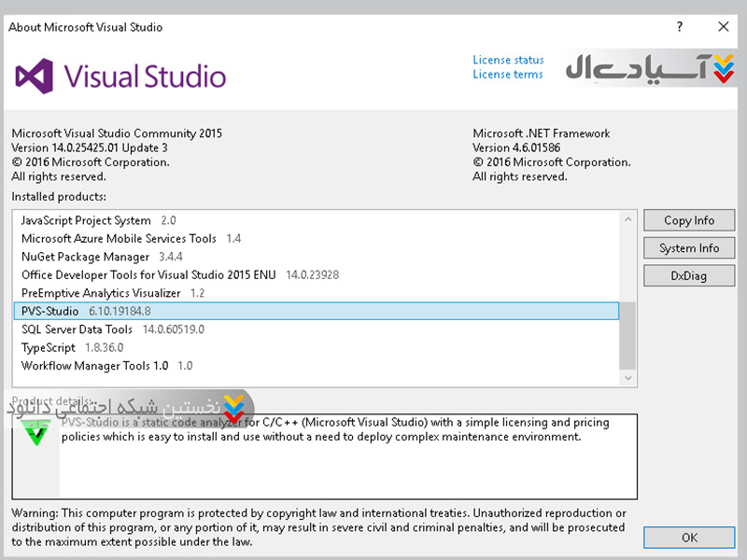This screenshot has height=560, width=747.
Task: Confirm the dialog with OK
Action: click(x=689, y=538)
